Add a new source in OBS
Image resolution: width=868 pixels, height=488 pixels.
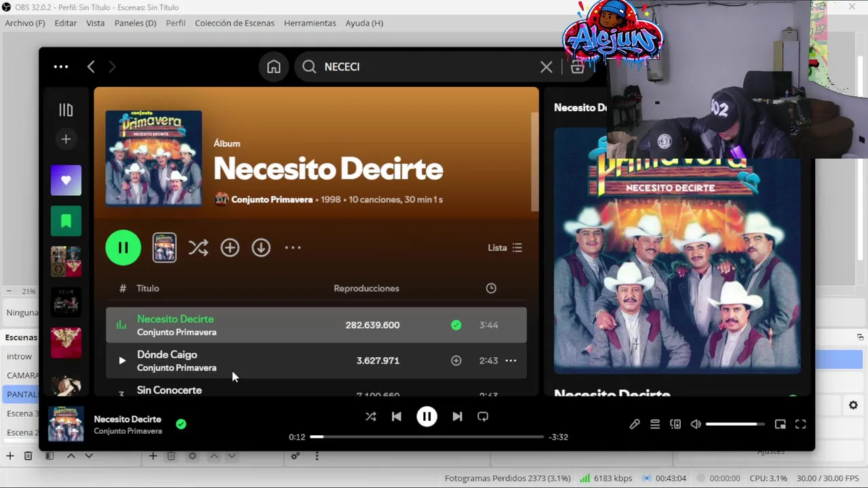click(x=153, y=456)
